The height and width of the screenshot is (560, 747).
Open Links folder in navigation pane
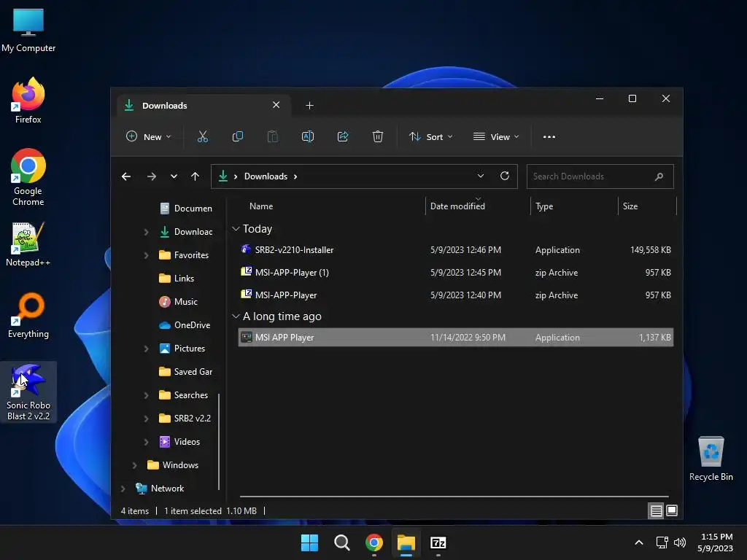point(177,279)
